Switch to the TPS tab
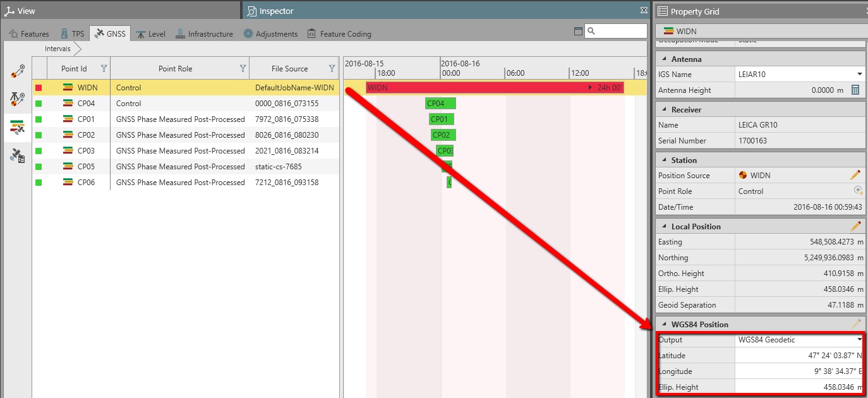 (71, 34)
